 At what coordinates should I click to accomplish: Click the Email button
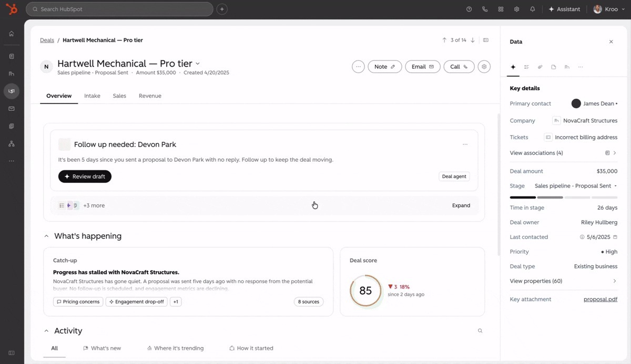click(x=423, y=67)
